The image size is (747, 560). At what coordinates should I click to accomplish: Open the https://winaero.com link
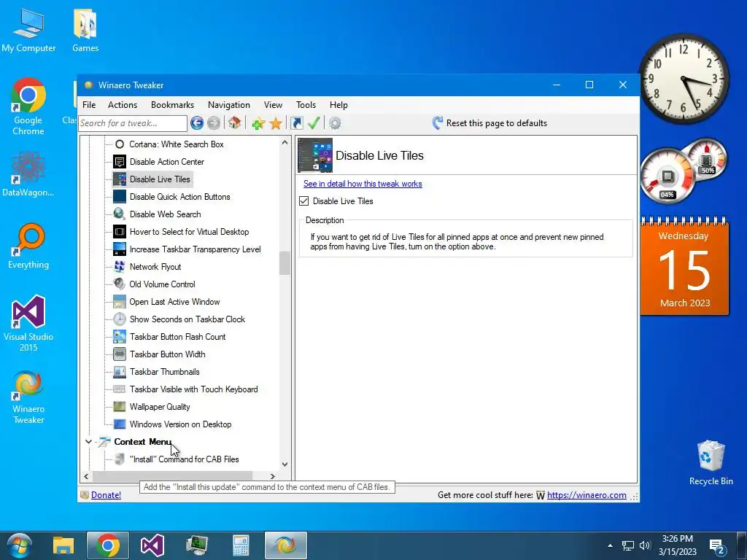click(x=587, y=495)
